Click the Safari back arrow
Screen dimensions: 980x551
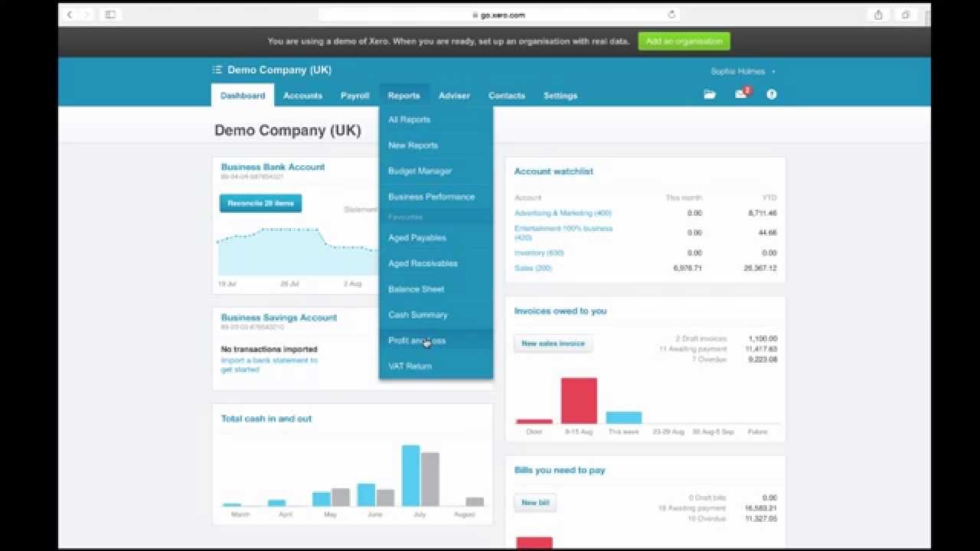tap(70, 15)
